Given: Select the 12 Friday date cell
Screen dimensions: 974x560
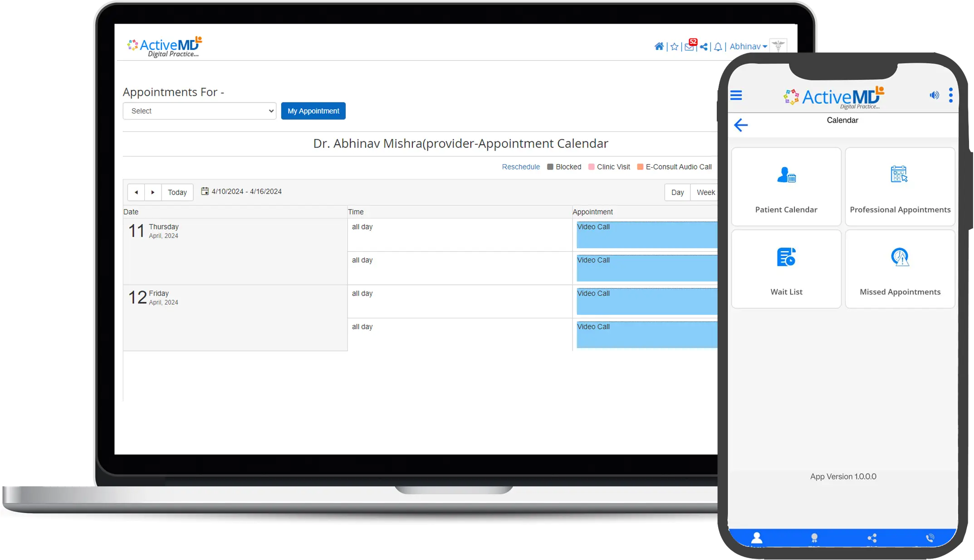Looking at the screenshot, I should [235, 318].
